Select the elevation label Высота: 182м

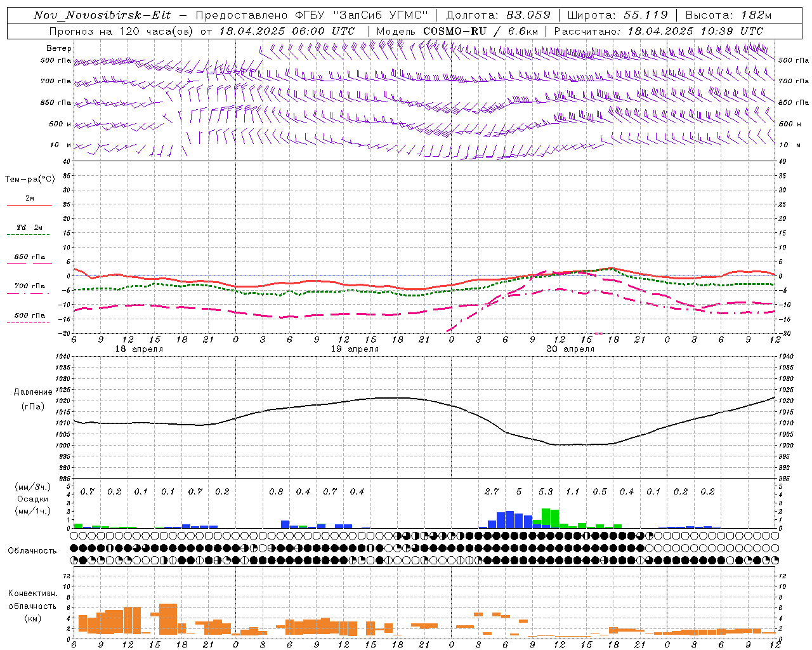[729, 15]
